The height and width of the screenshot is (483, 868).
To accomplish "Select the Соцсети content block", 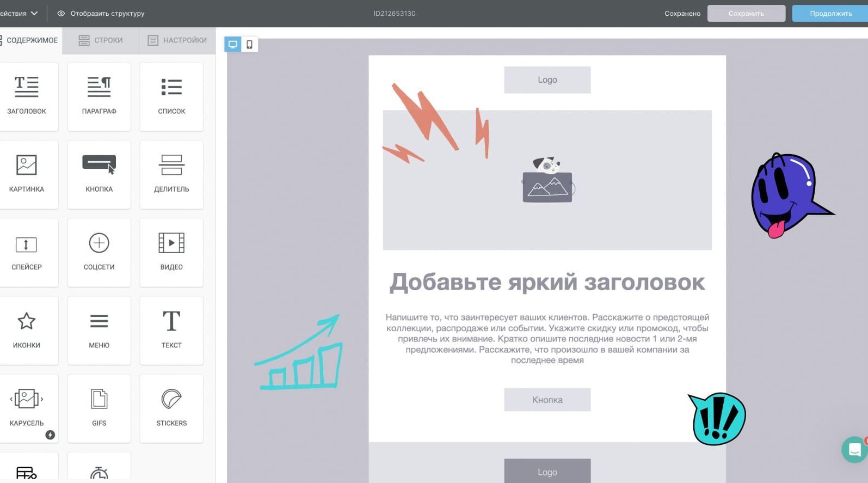I will 99,252.
